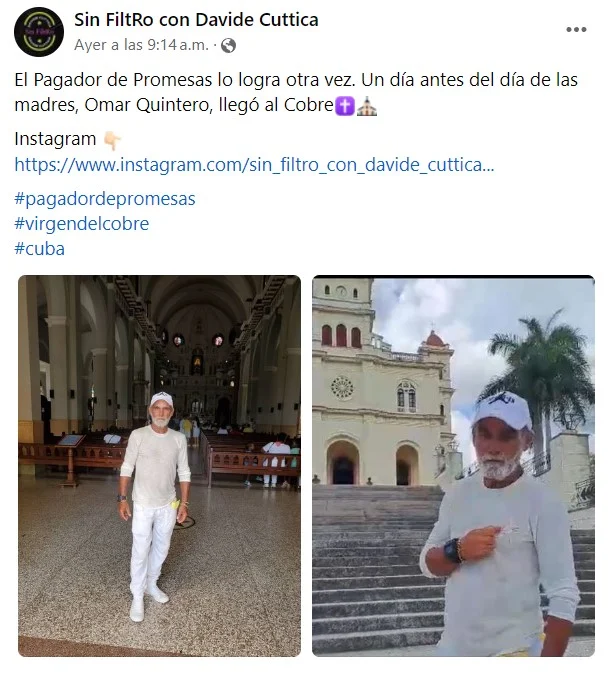Image resolution: width=609 pixels, height=676 pixels.
Task: Open the Sin FiltRo page profile picture
Action: coord(39,32)
